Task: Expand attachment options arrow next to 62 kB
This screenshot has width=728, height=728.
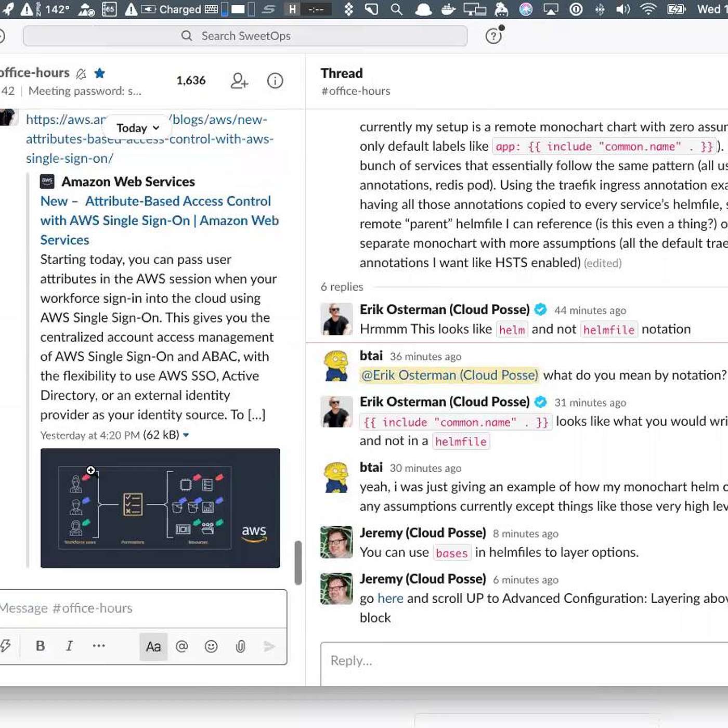Action: (x=186, y=435)
